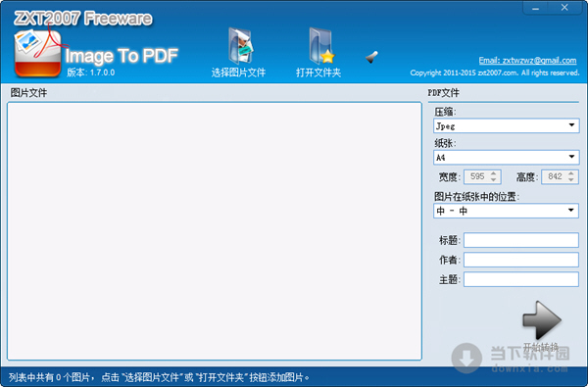Click the 选择图片文件 select images icon
Screen dimensions: 588x387
pos(240,46)
